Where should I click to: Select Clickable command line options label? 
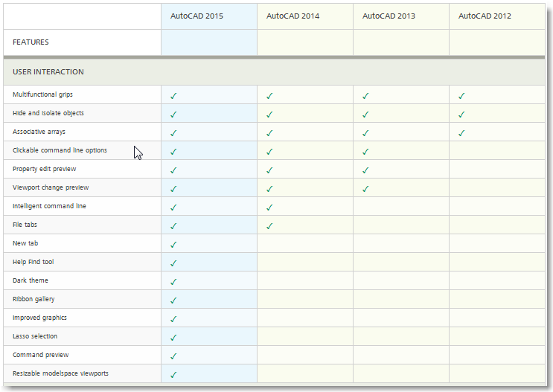(60, 150)
